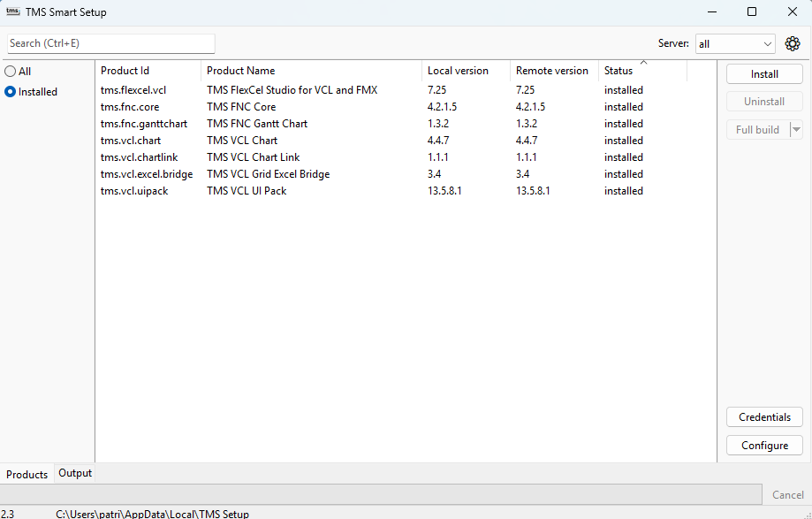The height and width of the screenshot is (519, 812).
Task: Select the All radio button
Action: point(11,72)
